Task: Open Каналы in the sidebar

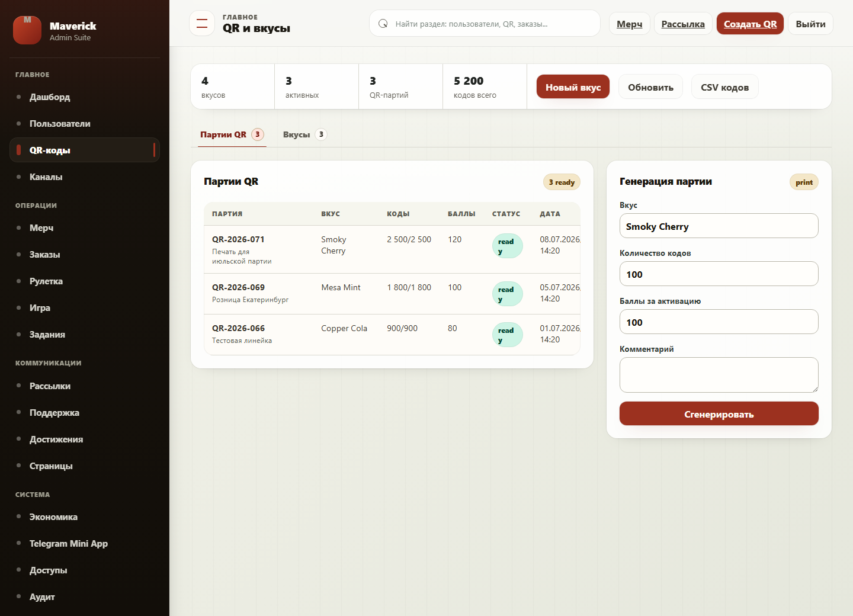Action: (85, 177)
